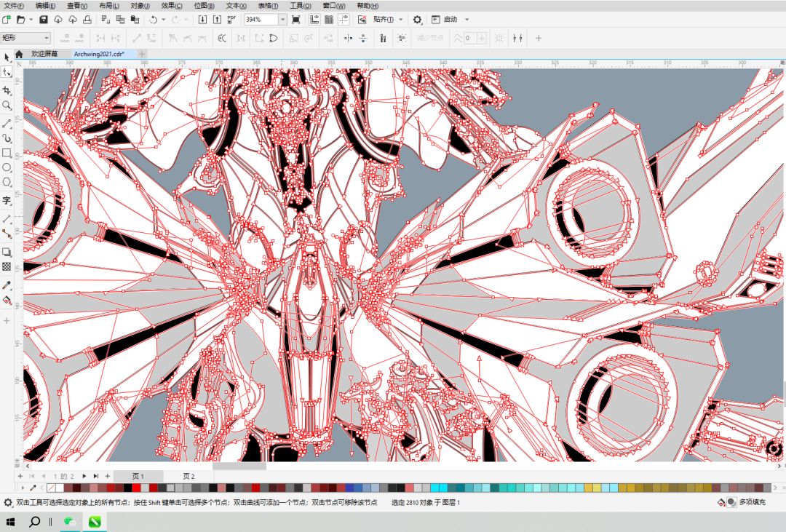
Task: Select the Text tool (字)
Action: coord(7,201)
